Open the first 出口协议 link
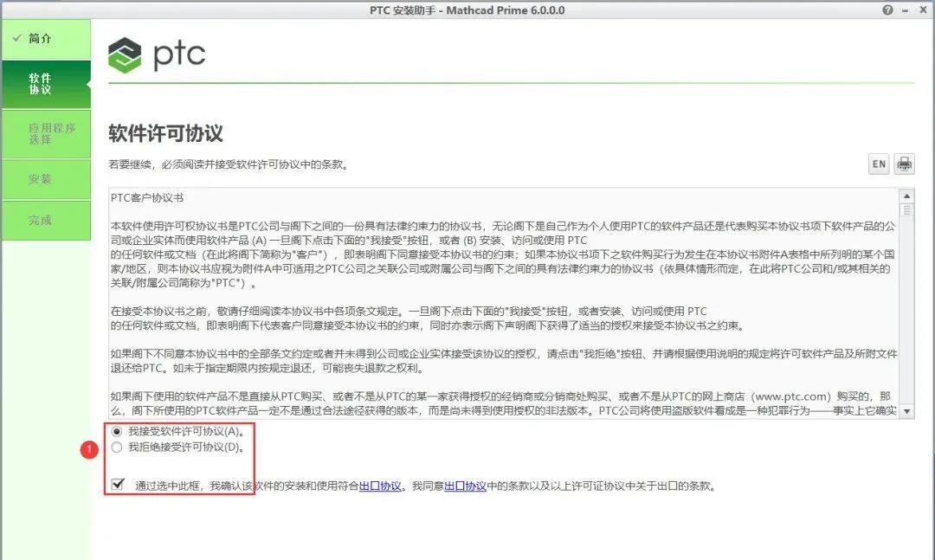 point(380,486)
